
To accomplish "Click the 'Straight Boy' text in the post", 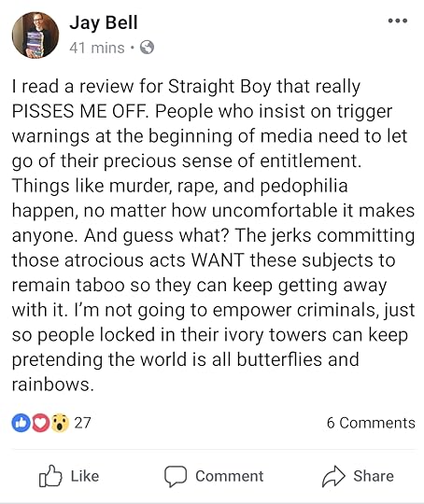I will tap(219, 87).
